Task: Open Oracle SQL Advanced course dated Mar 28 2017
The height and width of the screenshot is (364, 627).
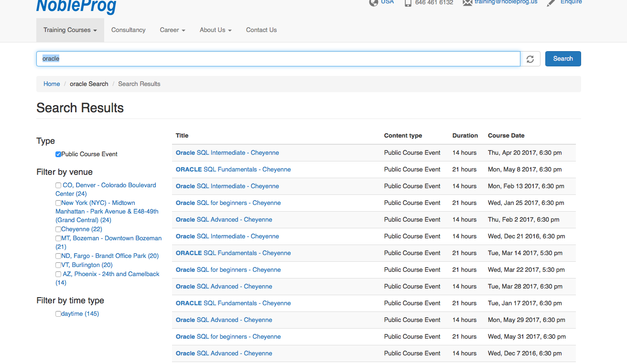Action: (x=224, y=287)
